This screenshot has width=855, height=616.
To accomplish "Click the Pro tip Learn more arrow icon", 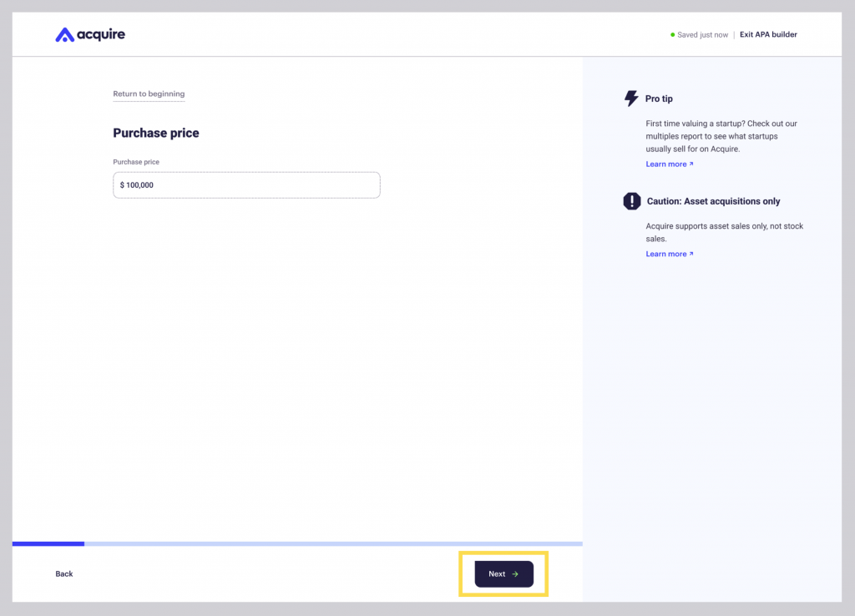I will point(691,164).
